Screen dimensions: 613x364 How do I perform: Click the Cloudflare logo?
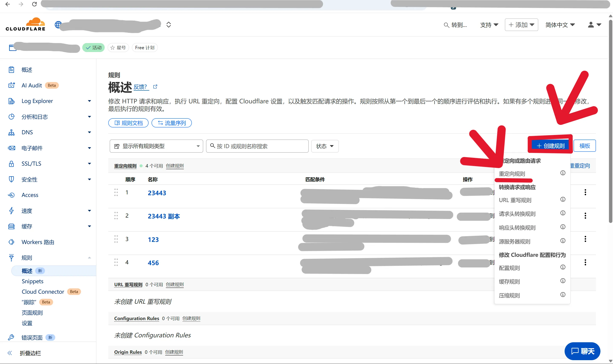click(26, 24)
